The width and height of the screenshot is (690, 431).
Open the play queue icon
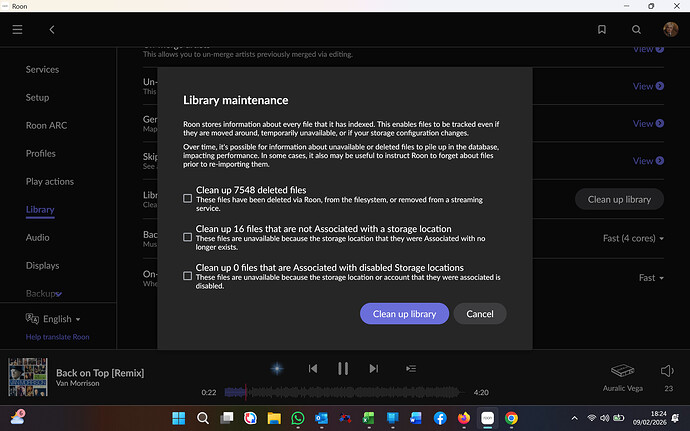tap(410, 369)
